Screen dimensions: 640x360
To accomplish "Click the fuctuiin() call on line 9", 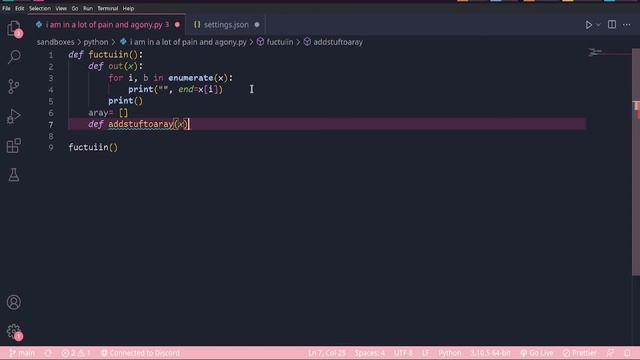I will pos(93,147).
